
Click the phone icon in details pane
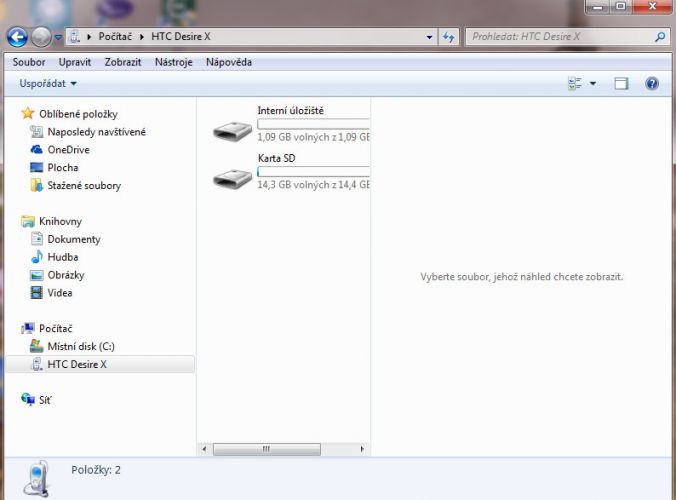[x=37, y=480]
